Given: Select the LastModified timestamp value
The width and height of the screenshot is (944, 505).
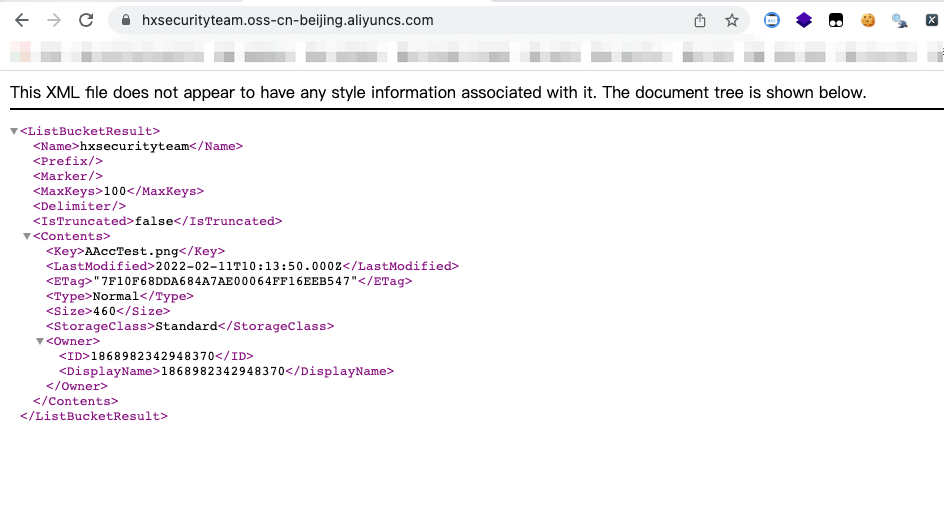Looking at the screenshot, I should [249, 266].
